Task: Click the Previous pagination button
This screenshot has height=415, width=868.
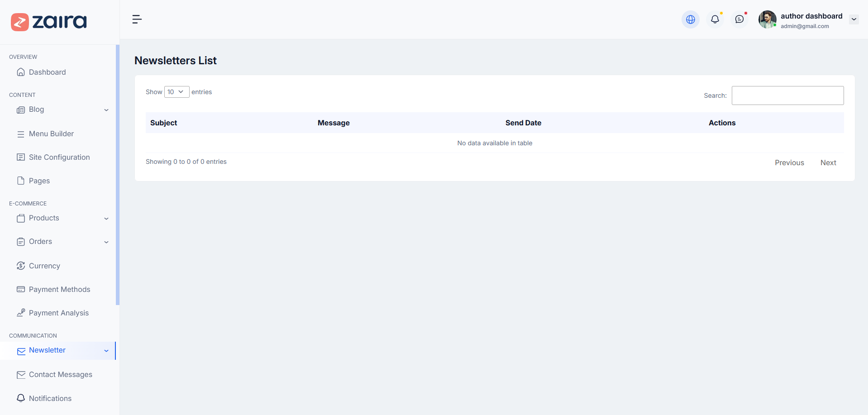Action: (789, 162)
